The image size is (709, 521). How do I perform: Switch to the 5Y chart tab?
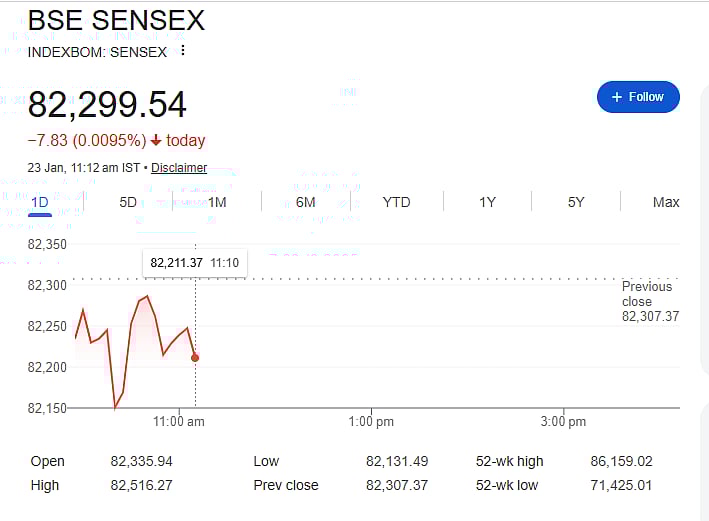(576, 202)
